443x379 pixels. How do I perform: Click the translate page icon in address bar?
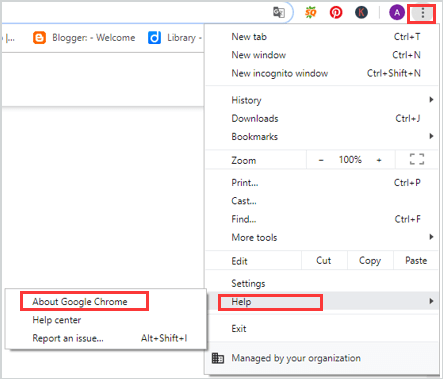point(279,13)
